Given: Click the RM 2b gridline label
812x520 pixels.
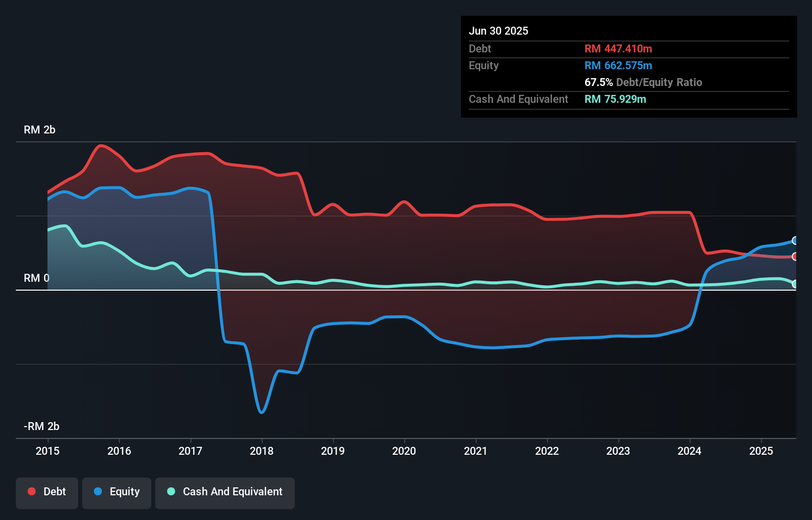Looking at the screenshot, I should click(40, 130).
